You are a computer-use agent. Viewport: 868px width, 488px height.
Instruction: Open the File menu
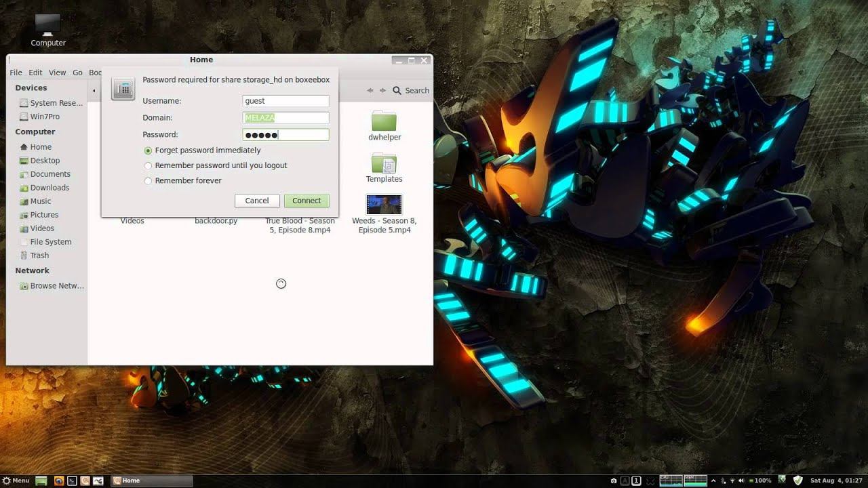(x=16, y=73)
